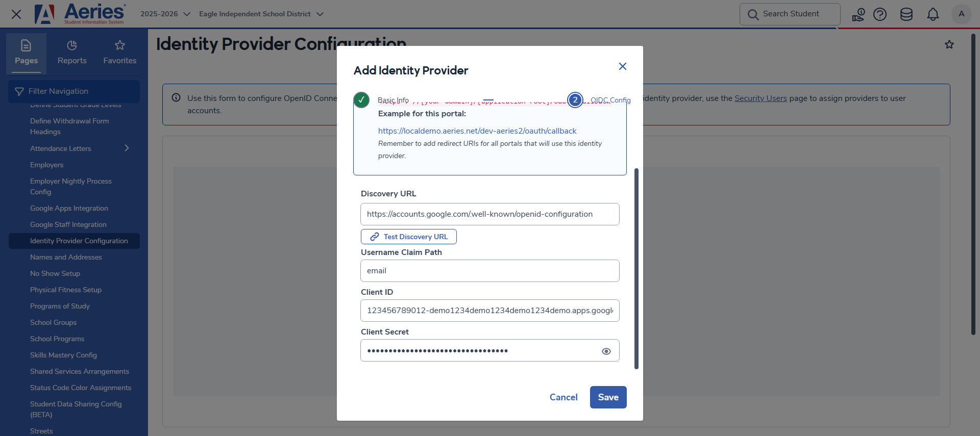
Task: Open the Pages navigation panel
Action: point(26,53)
